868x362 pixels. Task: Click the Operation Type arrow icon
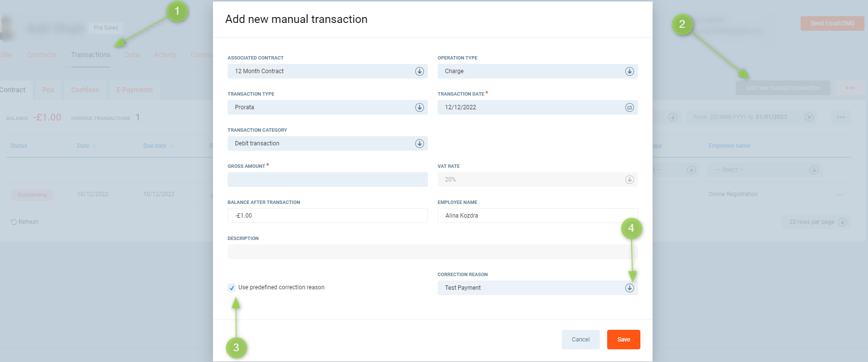click(x=629, y=71)
